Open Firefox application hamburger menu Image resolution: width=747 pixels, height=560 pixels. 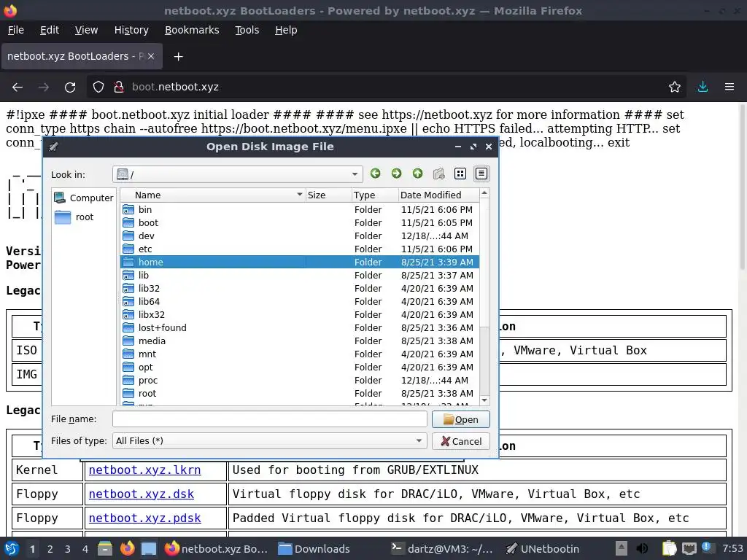tap(729, 87)
